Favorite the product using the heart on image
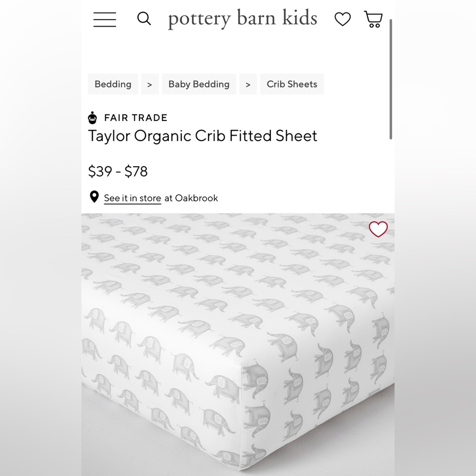Viewport: 476px width, 476px height. pos(378,229)
